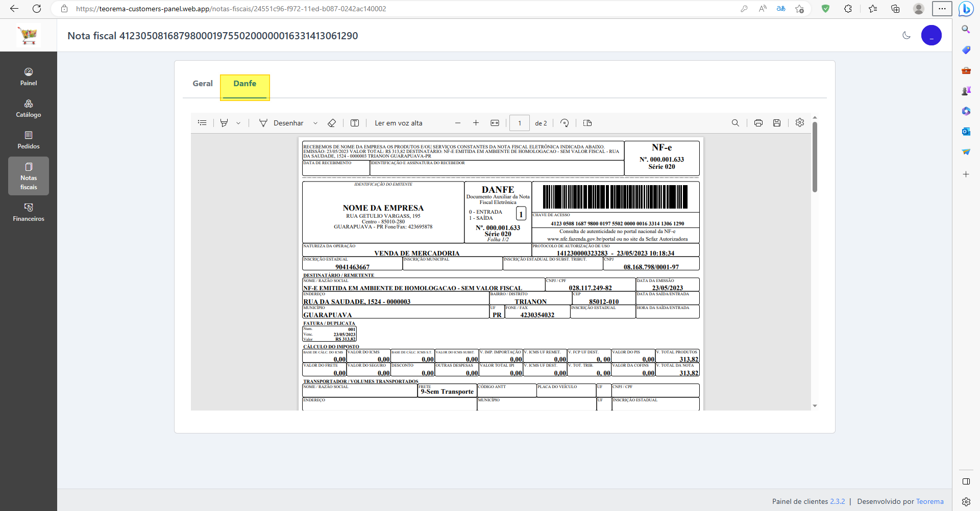Print the DANFE PDF
The width and height of the screenshot is (980, 511).
758,123
